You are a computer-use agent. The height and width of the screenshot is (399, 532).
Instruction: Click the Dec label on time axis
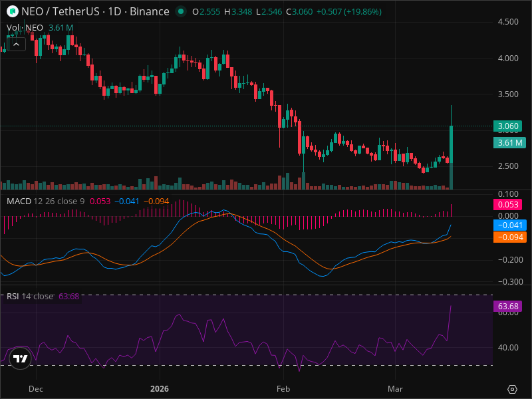tap(36, 389)
